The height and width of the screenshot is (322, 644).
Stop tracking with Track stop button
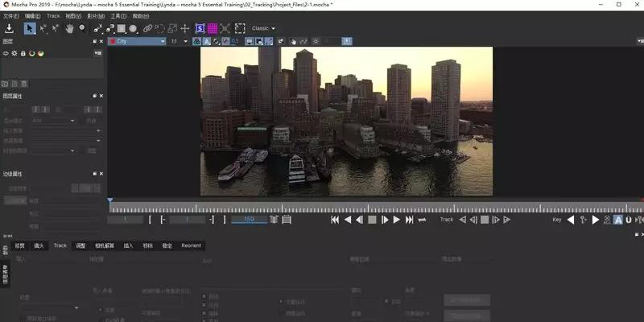485,220
